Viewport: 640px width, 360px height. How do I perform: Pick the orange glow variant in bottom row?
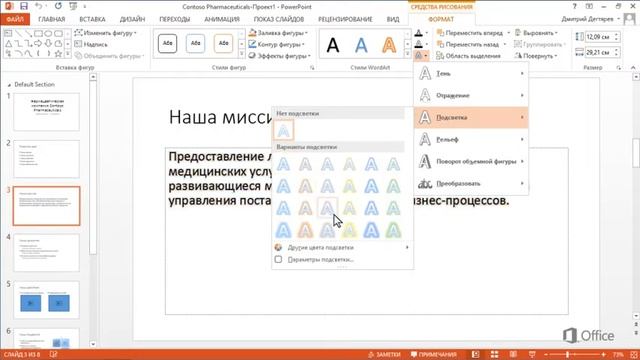click(305, 230)
